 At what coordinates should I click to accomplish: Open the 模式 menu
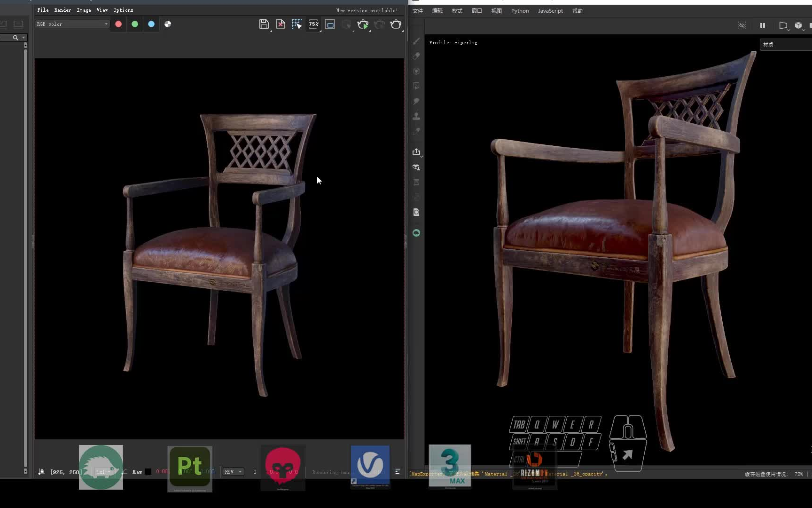pos(457,11)
